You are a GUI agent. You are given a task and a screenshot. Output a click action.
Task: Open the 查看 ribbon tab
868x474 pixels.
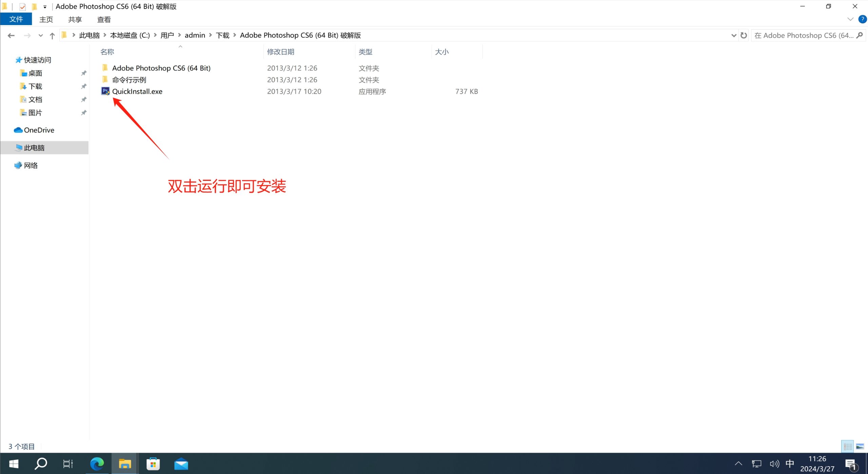[104, 19]
